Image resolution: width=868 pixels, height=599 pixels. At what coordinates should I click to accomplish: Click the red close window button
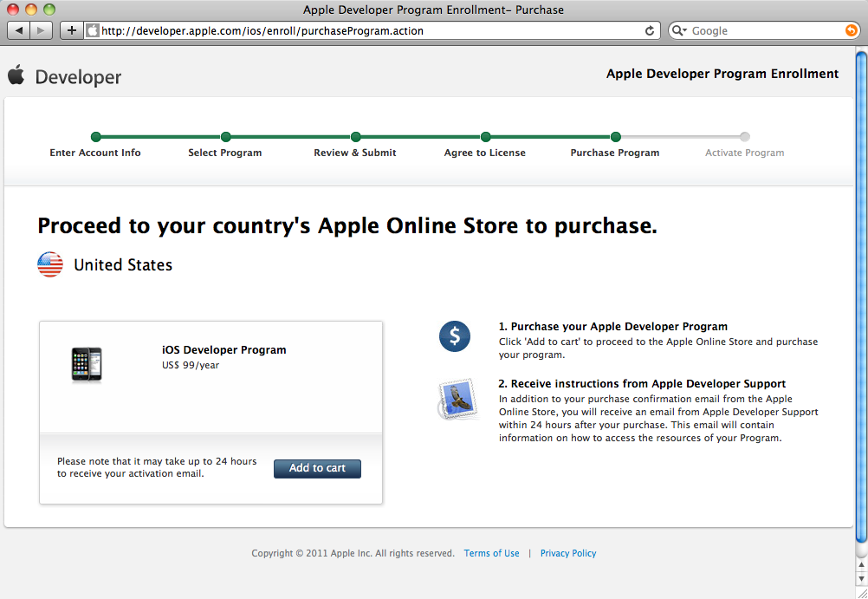coord(13,10)
